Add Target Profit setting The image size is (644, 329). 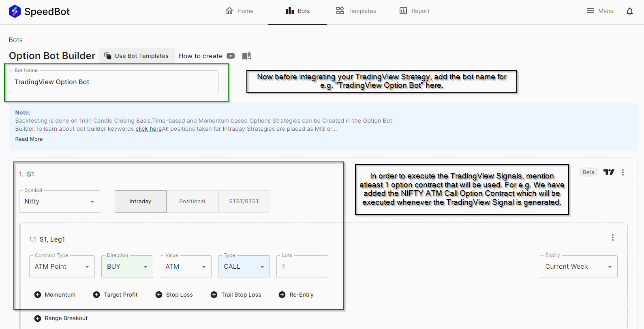pyautogui.click(x=116, y=295)
